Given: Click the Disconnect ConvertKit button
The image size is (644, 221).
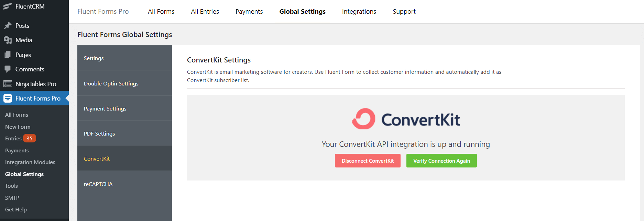Looking at the screenshot, I should (368, 161).
